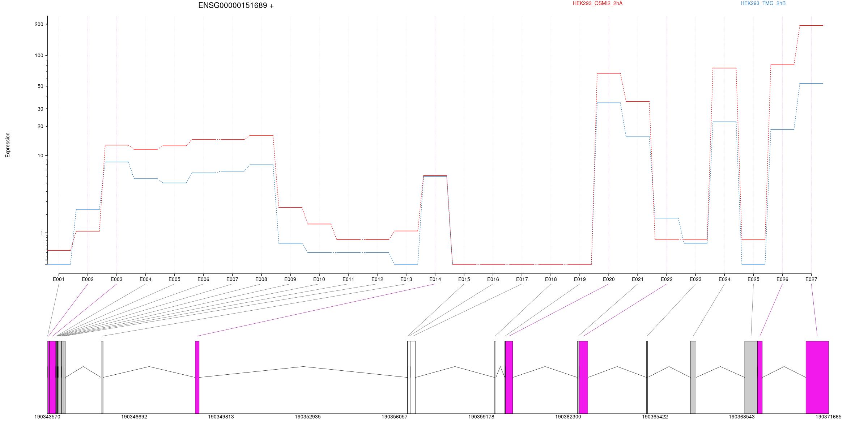Select the HEK293_OSMI2_2hA legend label
The image size is (868, 434).
click(x=597, y=3)
